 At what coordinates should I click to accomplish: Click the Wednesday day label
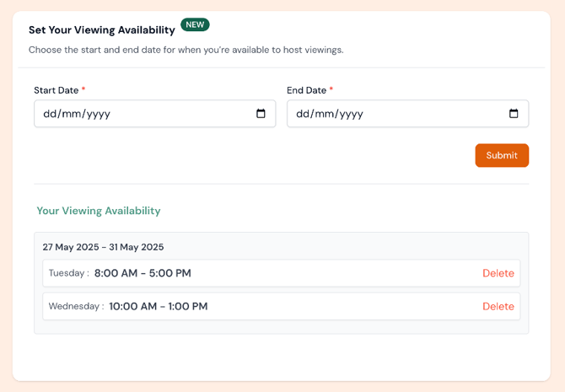[x=75, y=306]
